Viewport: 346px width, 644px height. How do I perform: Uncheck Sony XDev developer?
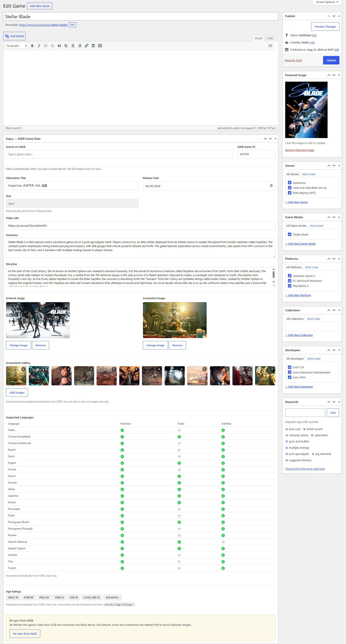pos(290,377)
